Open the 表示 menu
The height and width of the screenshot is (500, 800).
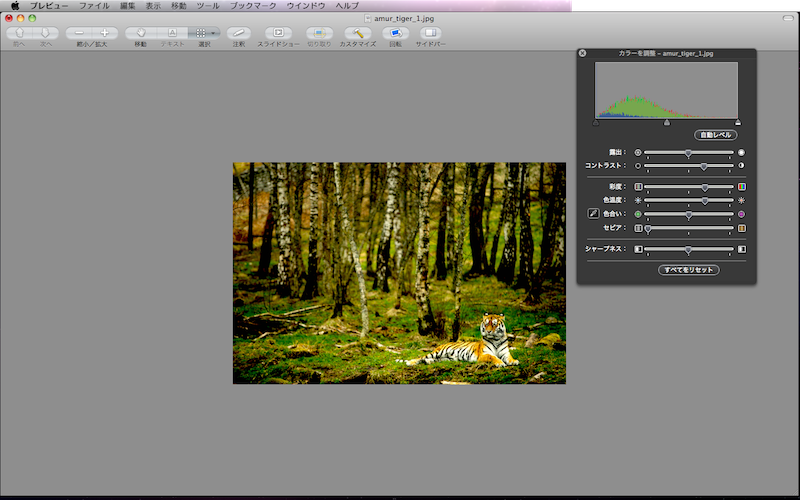click(x=153, y=6)
